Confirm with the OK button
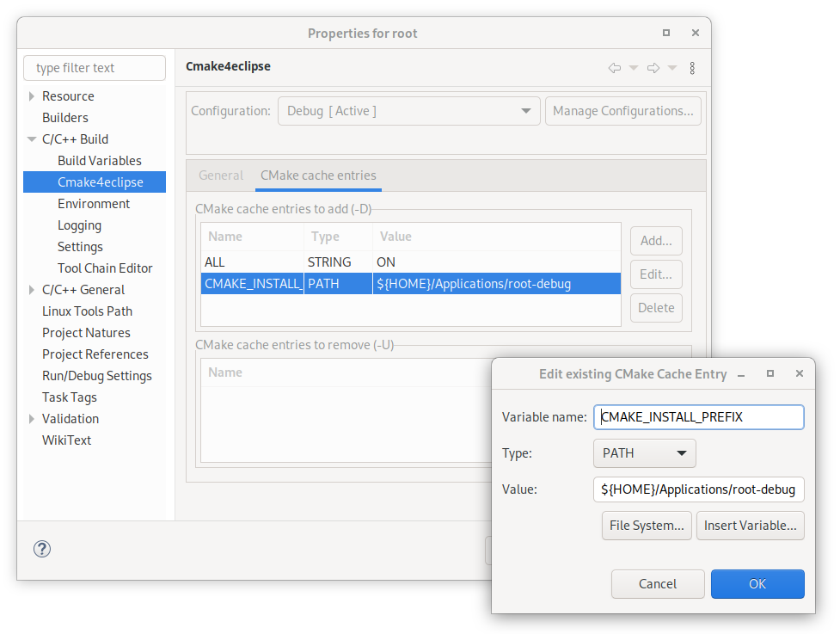Image resolution: width=840 pixels, height=634 pixels. tap(757, 583)
